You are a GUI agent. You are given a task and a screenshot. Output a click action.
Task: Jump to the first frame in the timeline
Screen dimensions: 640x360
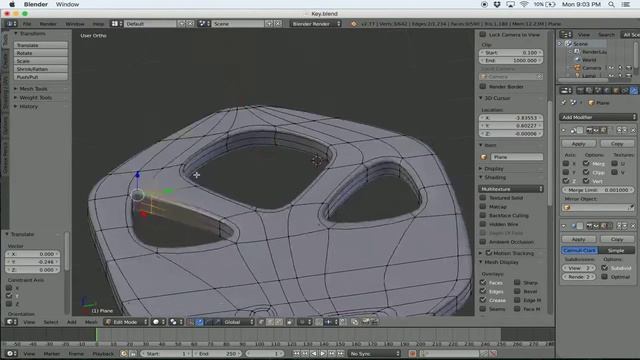click(x=296, y=353)
